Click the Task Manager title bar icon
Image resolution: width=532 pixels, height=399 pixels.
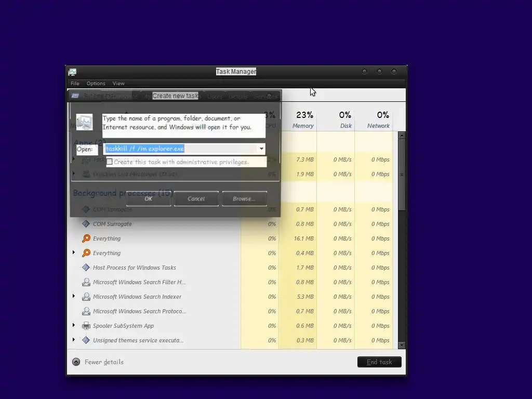72,72
